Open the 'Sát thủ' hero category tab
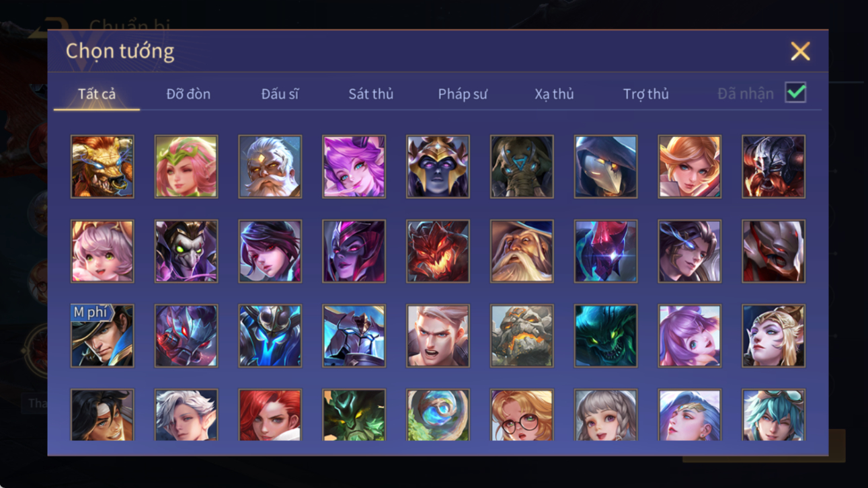This screenshot has width=868, height=488. click(370, 94)
